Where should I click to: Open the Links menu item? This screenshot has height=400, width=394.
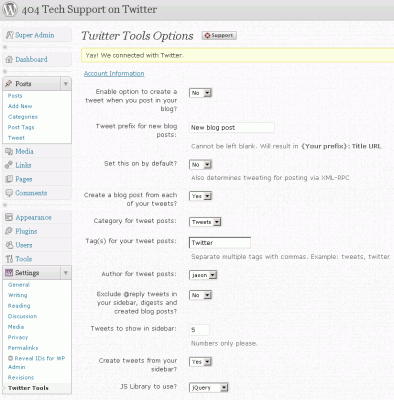point(23,165)
